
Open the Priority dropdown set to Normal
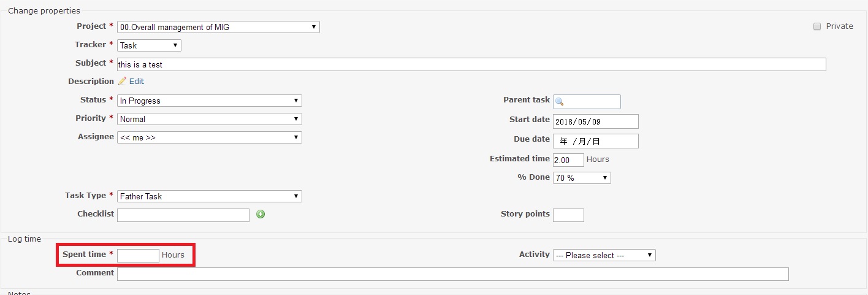[x=210, y=119]
